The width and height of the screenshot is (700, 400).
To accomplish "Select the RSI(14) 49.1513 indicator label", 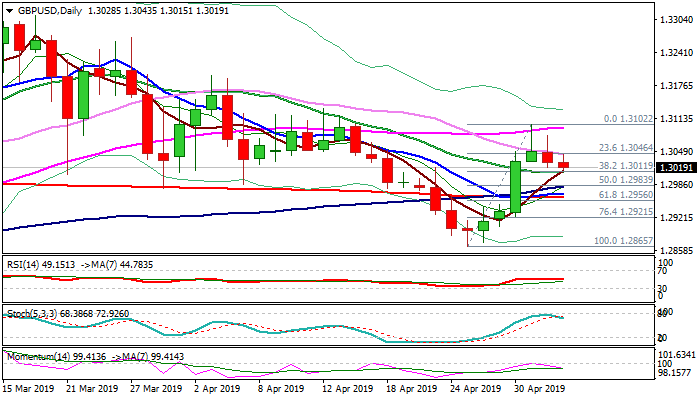I will (x=41, y=265).
